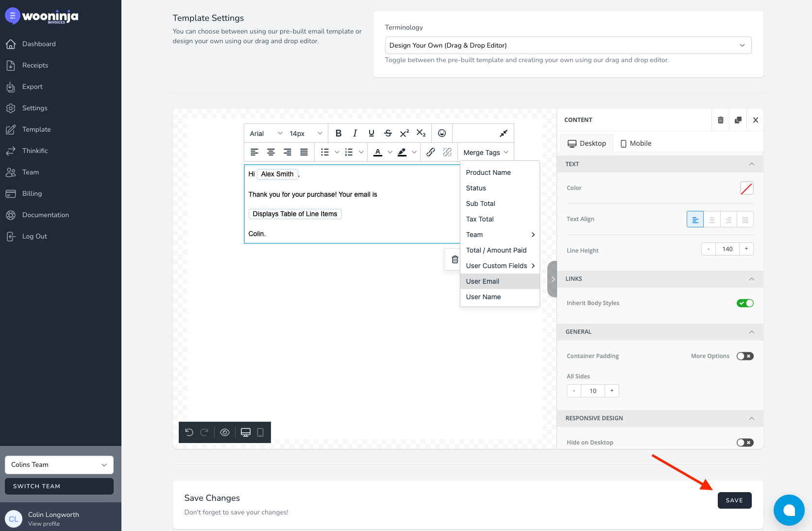Toggle subscript formatting

[x=421, y=133]
